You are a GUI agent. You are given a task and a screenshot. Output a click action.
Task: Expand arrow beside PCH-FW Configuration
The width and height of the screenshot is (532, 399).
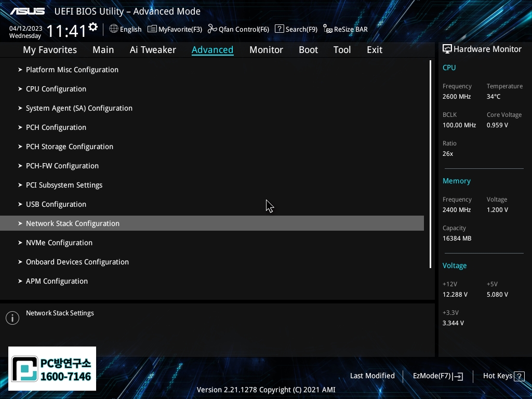click(20, 166)
